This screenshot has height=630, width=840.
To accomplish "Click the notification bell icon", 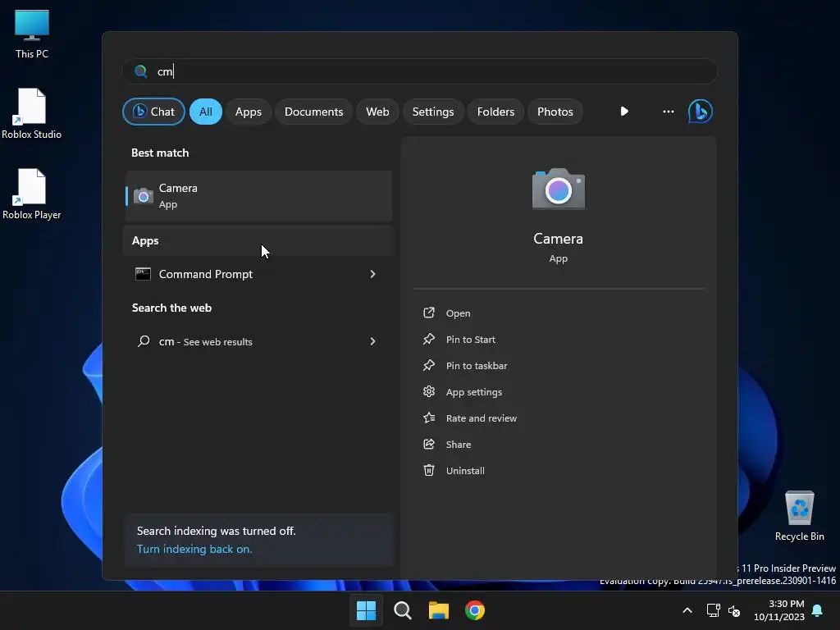I will coord(818,610).
